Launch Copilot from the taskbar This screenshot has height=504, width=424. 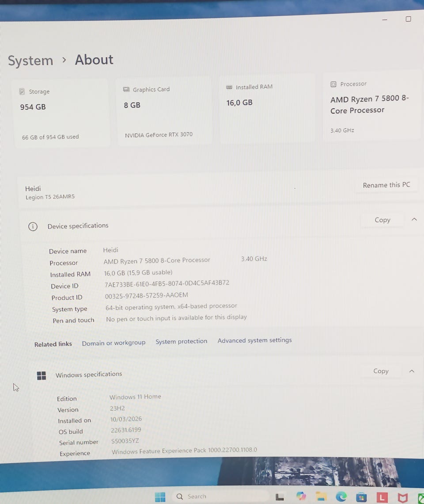point(301,496)
